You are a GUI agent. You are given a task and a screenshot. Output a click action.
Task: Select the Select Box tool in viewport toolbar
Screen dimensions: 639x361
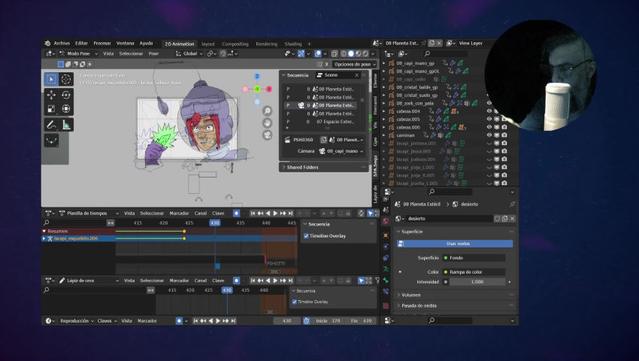click(x=51, y=79)
